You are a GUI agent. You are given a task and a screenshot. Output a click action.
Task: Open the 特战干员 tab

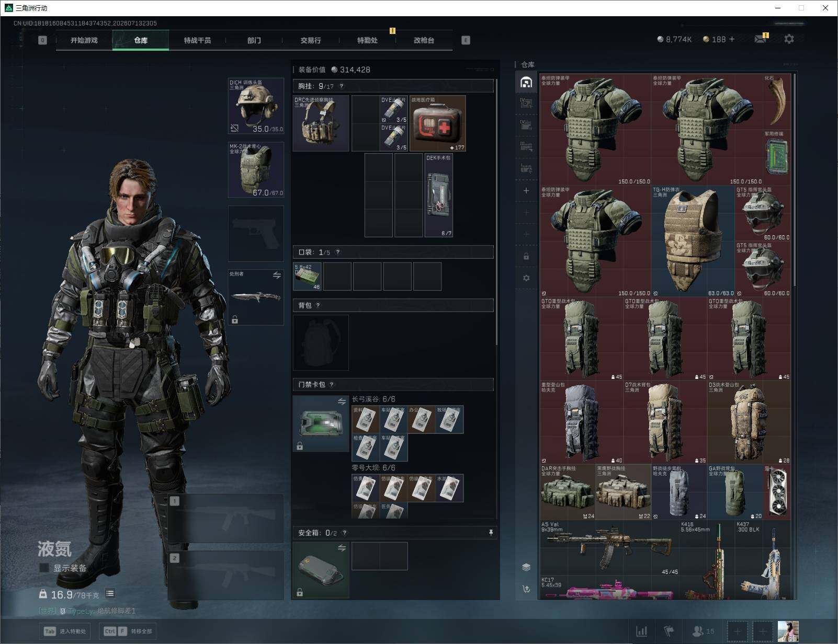coord(197,40)
